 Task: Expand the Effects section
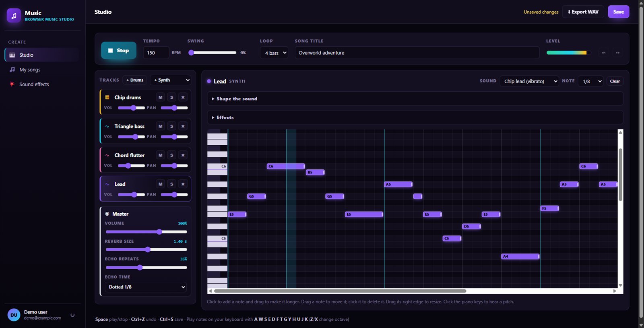[415, 118]
